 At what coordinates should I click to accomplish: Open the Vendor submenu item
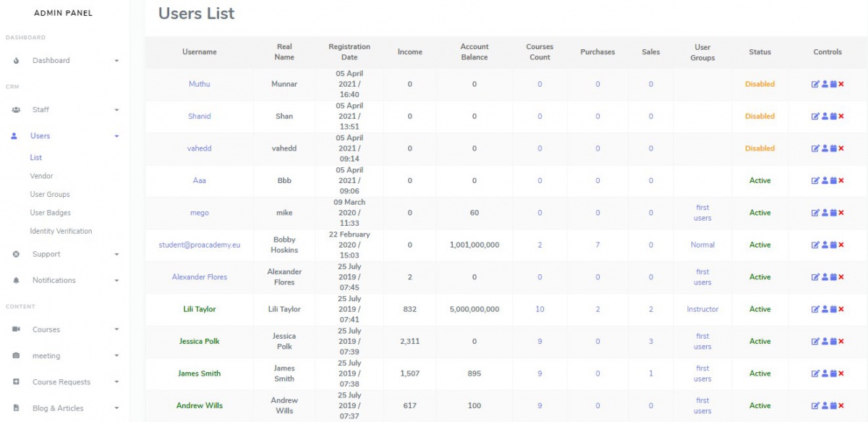[41, 176]
